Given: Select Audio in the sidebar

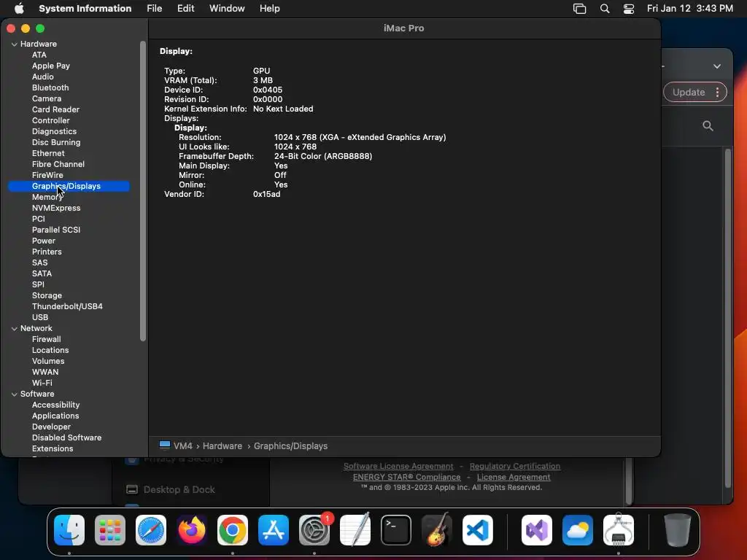Looking at the screenshot, I should [x=43, y=77].
